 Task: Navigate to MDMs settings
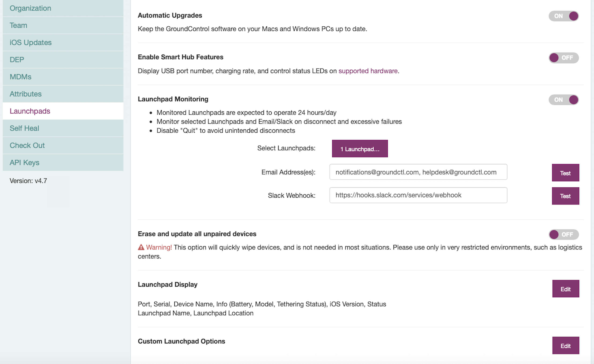[x=20, y=77]
